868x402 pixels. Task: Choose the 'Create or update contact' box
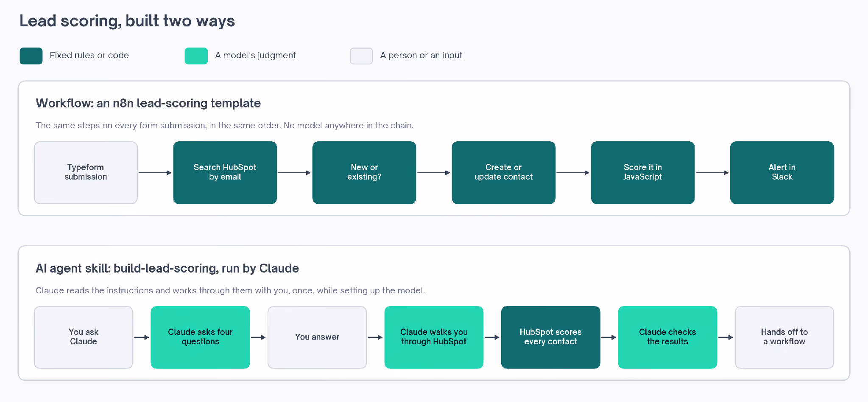click(503, 172)
